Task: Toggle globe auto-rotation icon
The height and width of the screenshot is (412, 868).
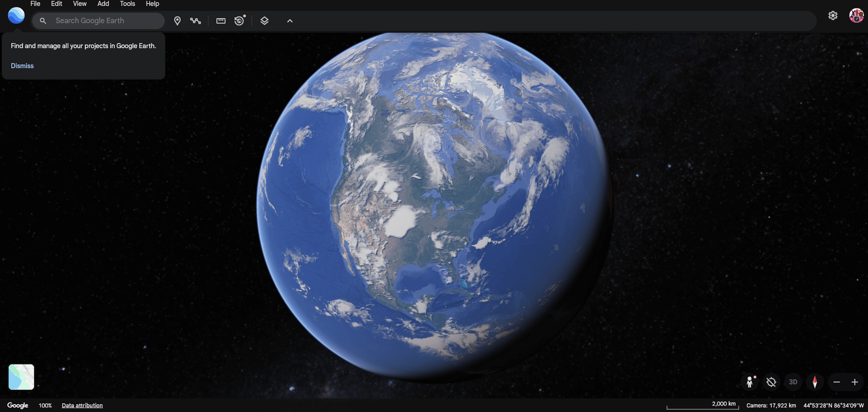Action: click(x=771, y=382)
